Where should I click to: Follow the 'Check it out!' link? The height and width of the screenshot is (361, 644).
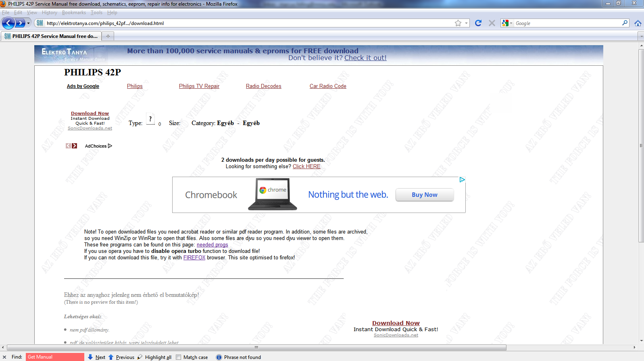(x=365, y=58)
